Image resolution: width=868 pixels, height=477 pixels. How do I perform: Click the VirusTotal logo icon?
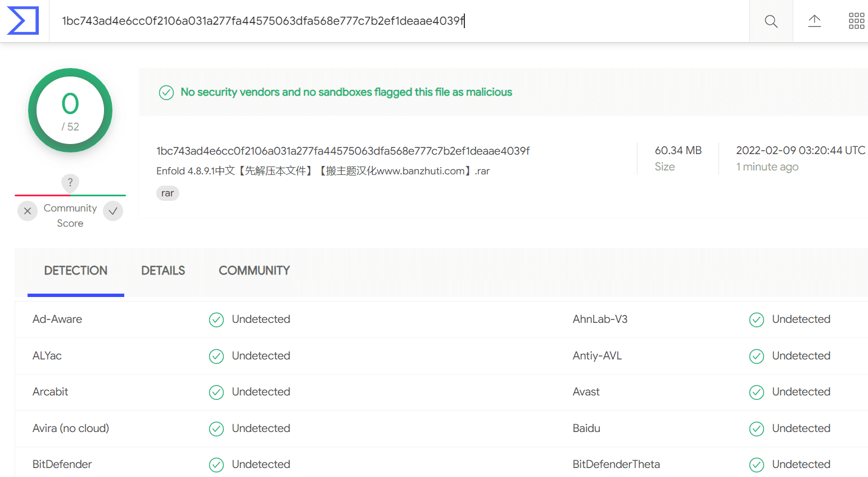(23, 21)
